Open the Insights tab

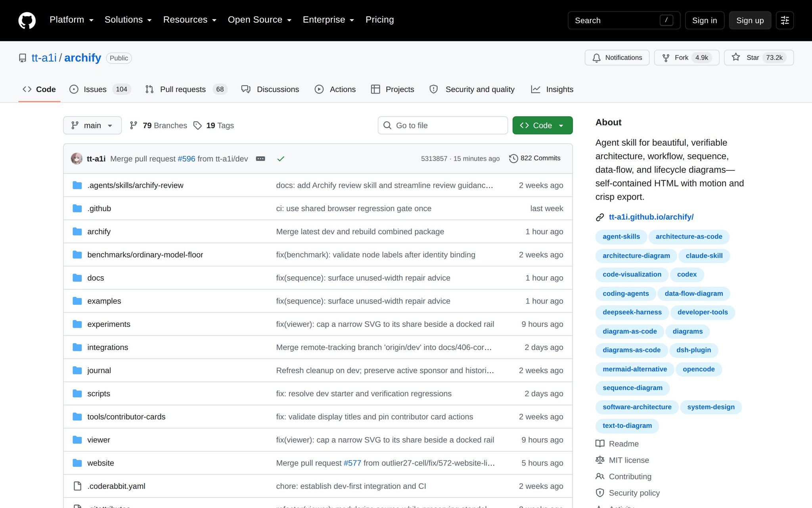(552, 89)
